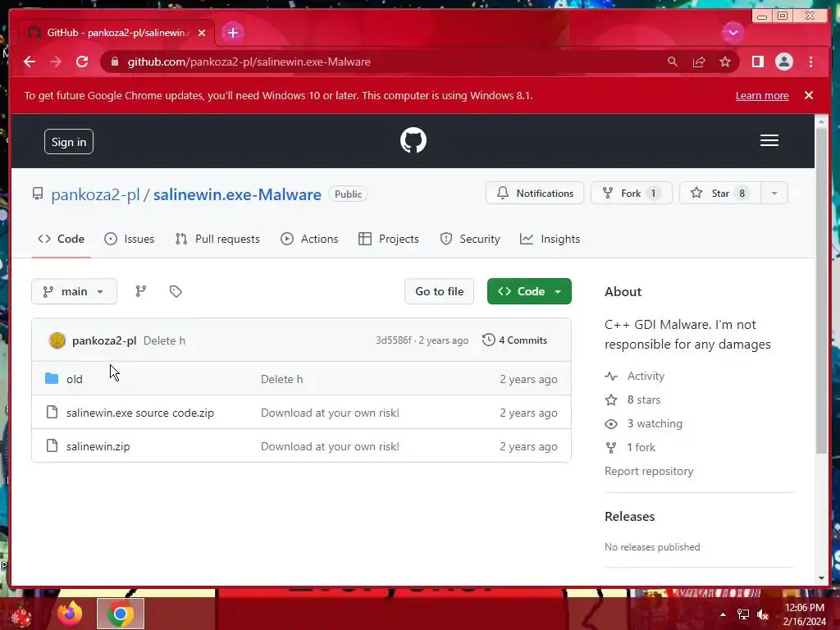Open commit hash 3d5586f
The width and height of the screenshot is (840, 630).
[393, 340]
